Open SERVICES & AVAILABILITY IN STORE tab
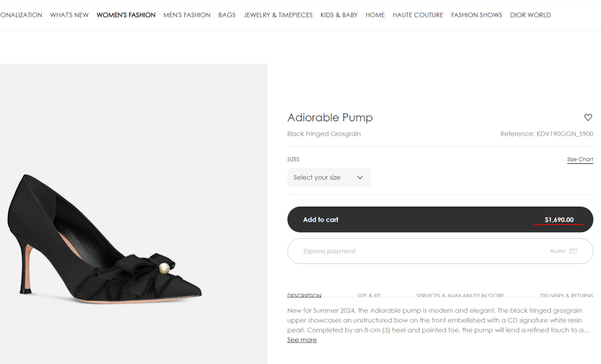The image size is (601, 364). tap(460, 295)
